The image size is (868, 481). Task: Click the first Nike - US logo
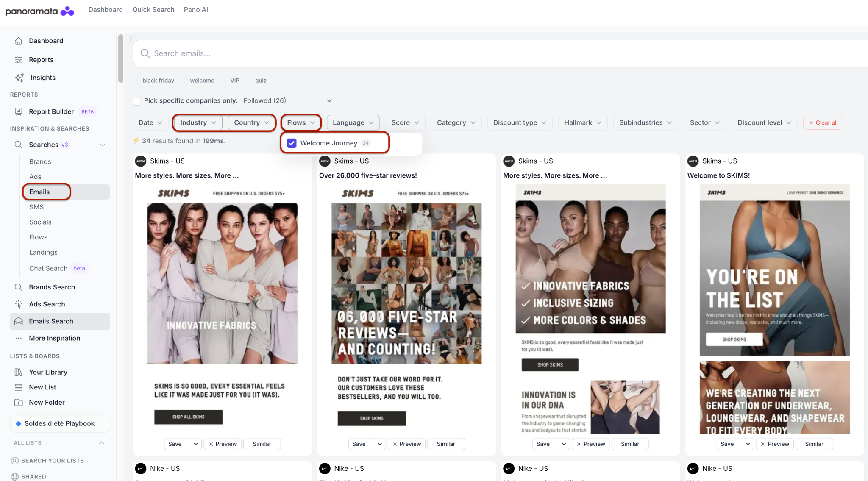pyautogui.click(x=141, y=468)
